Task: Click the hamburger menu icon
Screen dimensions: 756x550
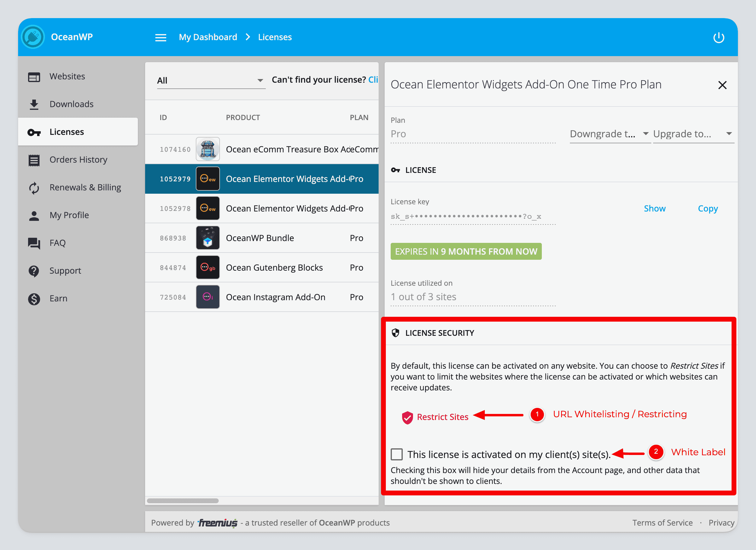Action: (x=161, y=37)
